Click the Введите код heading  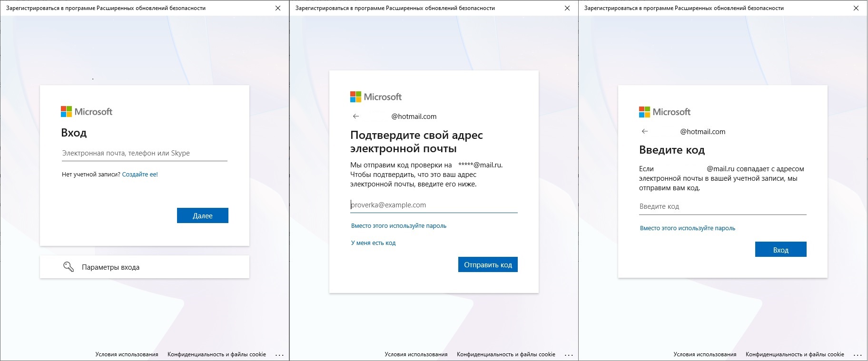pos(672,150)
